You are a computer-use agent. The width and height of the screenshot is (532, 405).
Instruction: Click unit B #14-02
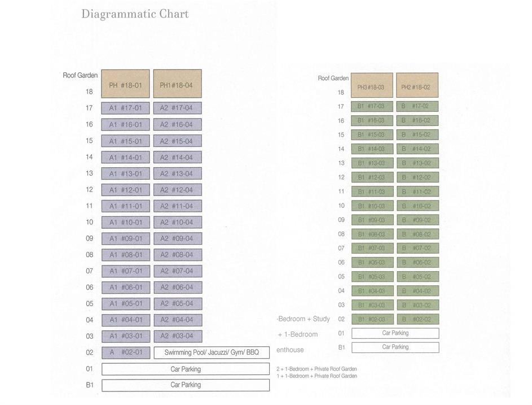417,149
